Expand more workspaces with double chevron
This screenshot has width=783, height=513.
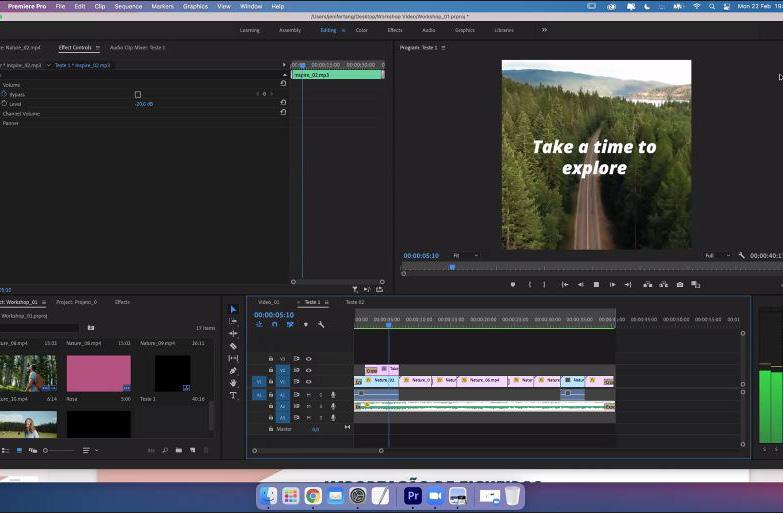(x=544, y=30)
